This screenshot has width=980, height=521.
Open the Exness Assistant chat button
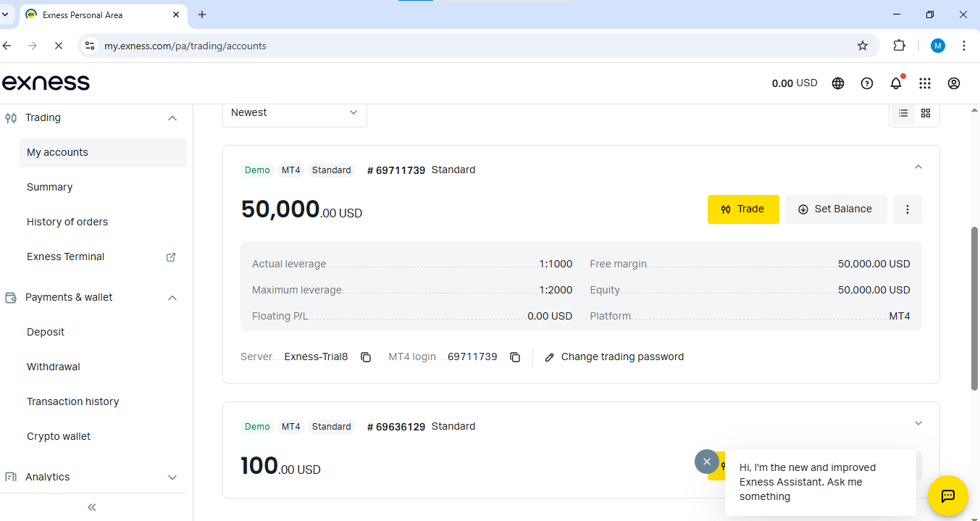(947, 496)
